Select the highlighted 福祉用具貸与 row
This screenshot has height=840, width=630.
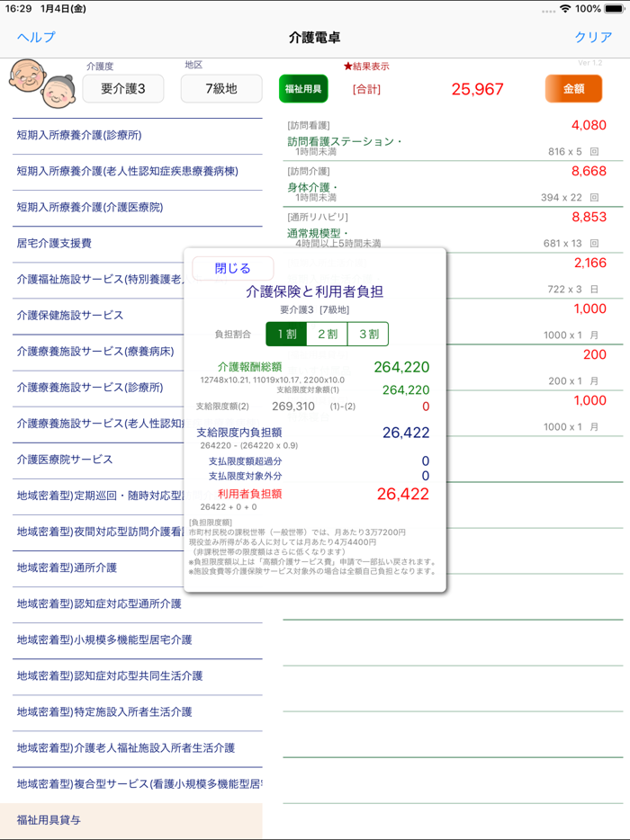tap(131, 820)
